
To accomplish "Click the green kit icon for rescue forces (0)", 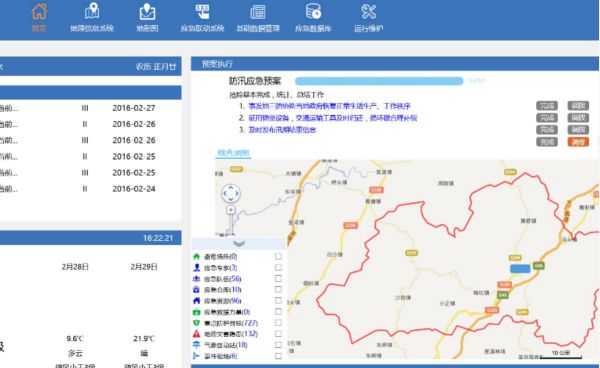I will (196, 312).
